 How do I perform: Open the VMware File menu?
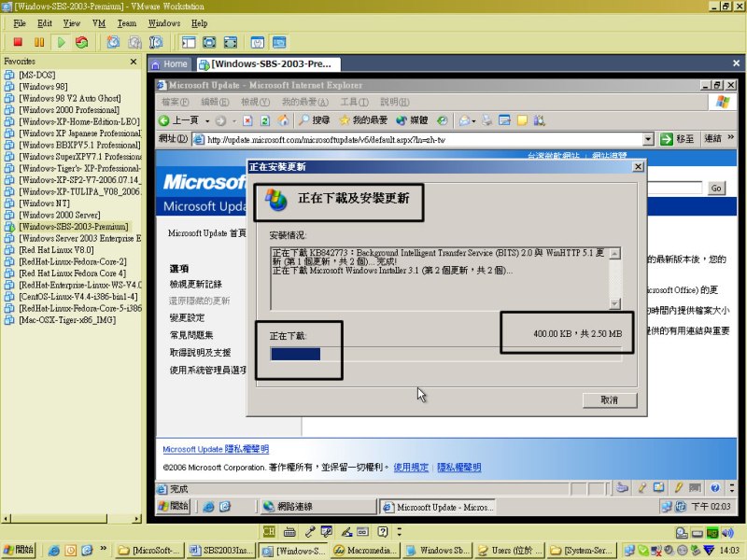click(20, 23)
